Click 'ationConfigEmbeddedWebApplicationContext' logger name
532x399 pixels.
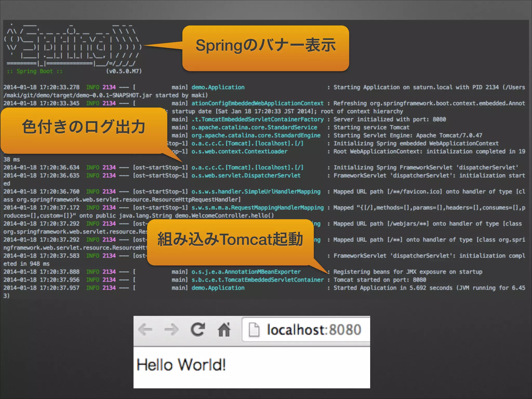tap(258, 103)
